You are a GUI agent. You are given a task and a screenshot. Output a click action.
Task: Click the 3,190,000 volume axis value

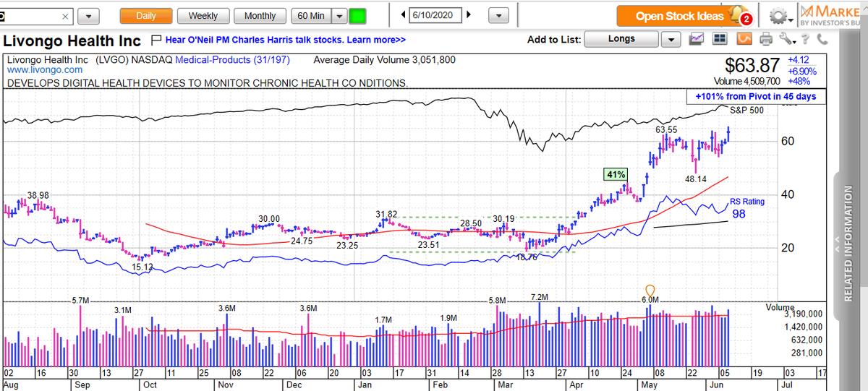(803, 314)
